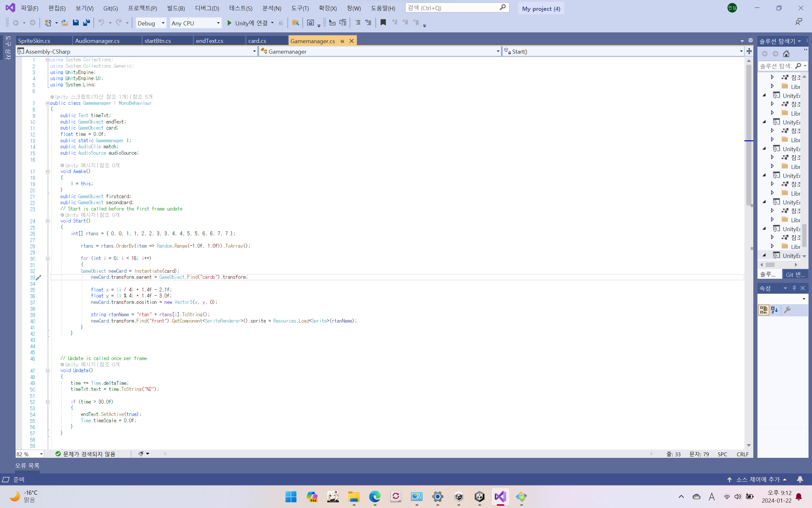812x508 pixels.
Task: Collapse the Gamemanager class outlining region
Action: coord(48,103)
